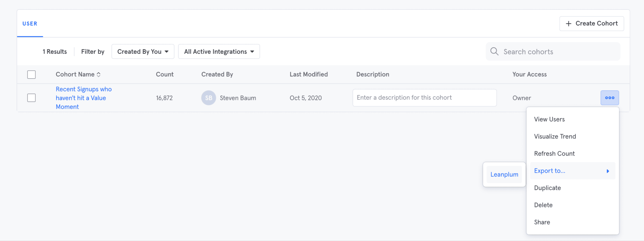Click the cohort description input field
644x241 pixels.
[x=424, y=98]
